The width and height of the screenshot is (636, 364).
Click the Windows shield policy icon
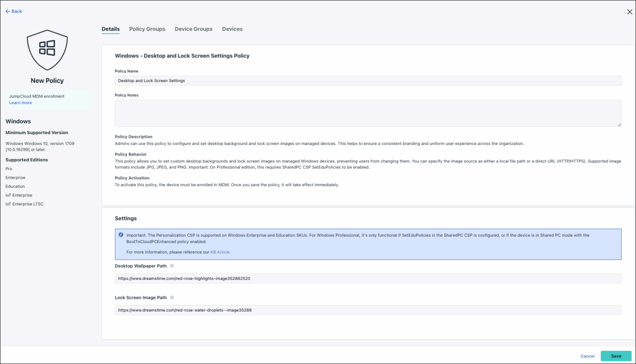pos(47,50)
